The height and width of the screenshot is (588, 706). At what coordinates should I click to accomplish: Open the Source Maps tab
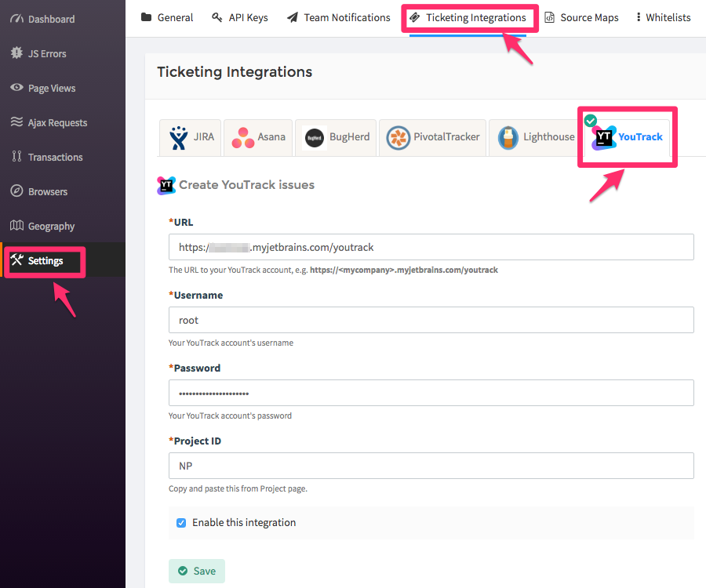pyautogui.click(x=582, y=17)
